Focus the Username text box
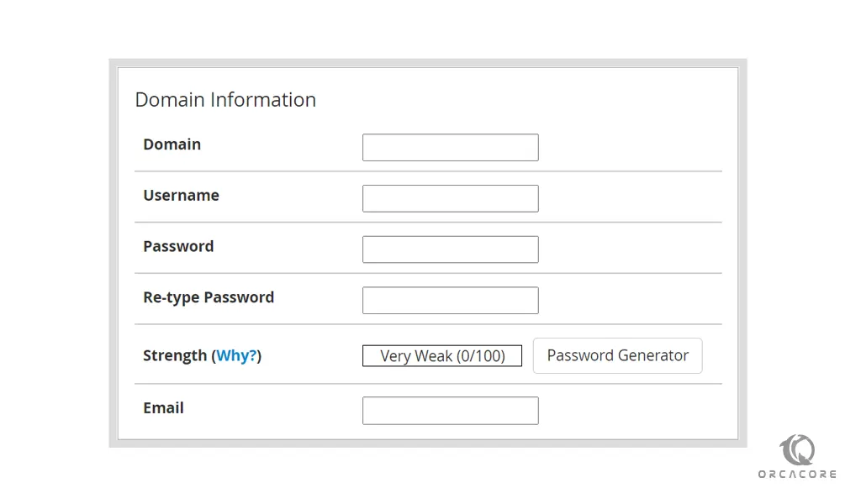This screenshot has height=504, width=861. tap(450, 199)
